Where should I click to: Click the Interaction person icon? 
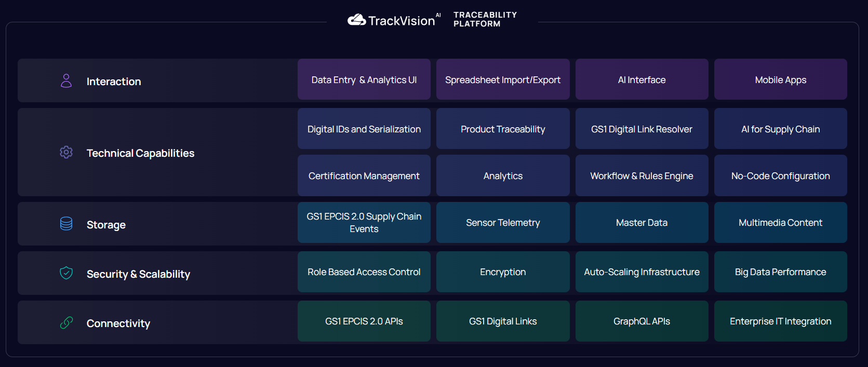[66, 80]
